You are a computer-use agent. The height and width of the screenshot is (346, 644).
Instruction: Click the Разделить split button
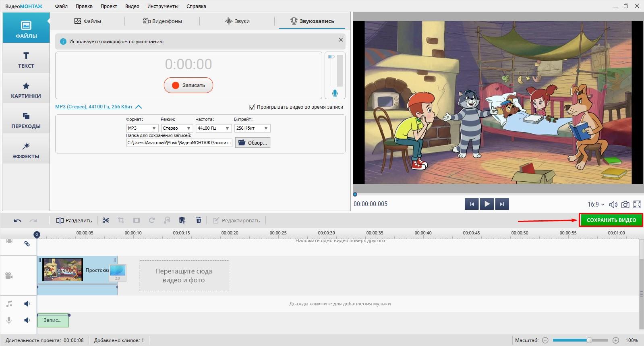tap(74, 220)
